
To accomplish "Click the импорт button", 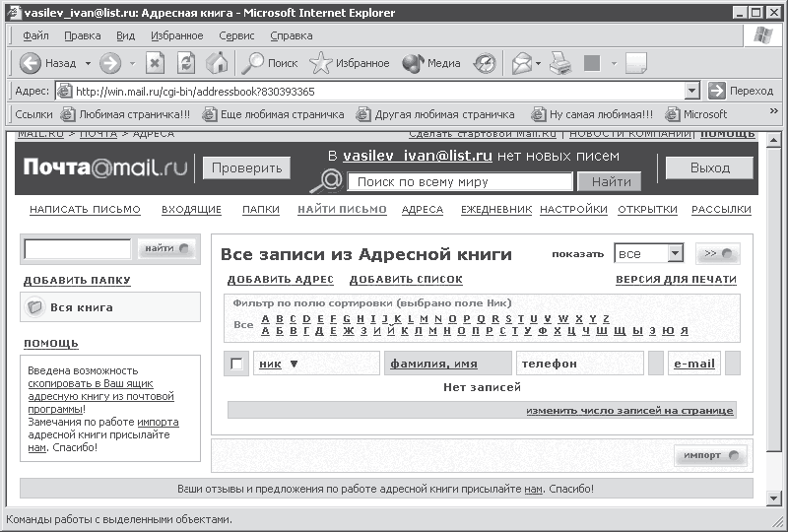I will click(710, 455).
